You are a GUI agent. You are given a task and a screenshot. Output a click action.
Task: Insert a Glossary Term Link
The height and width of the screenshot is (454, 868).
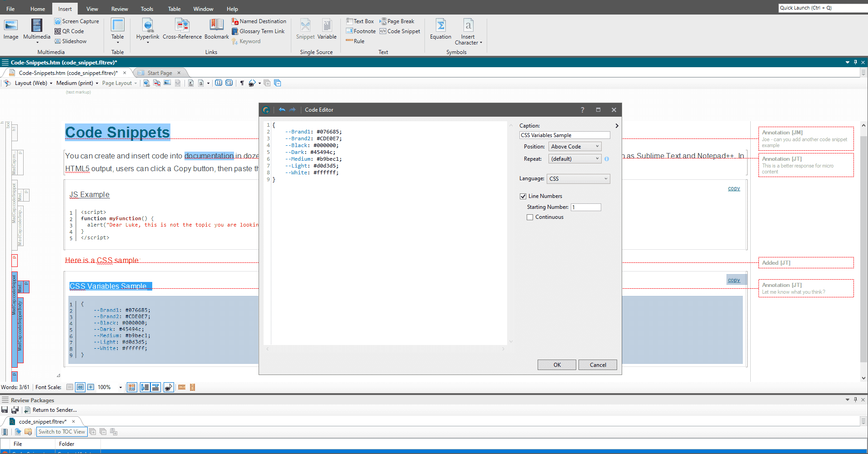258,31
